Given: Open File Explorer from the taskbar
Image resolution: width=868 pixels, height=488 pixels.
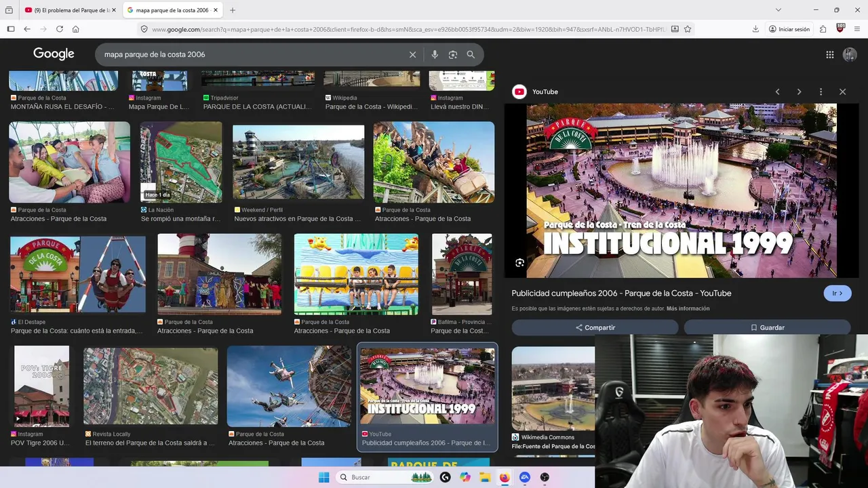Looking at the screenshot, I should click(485, 477).
